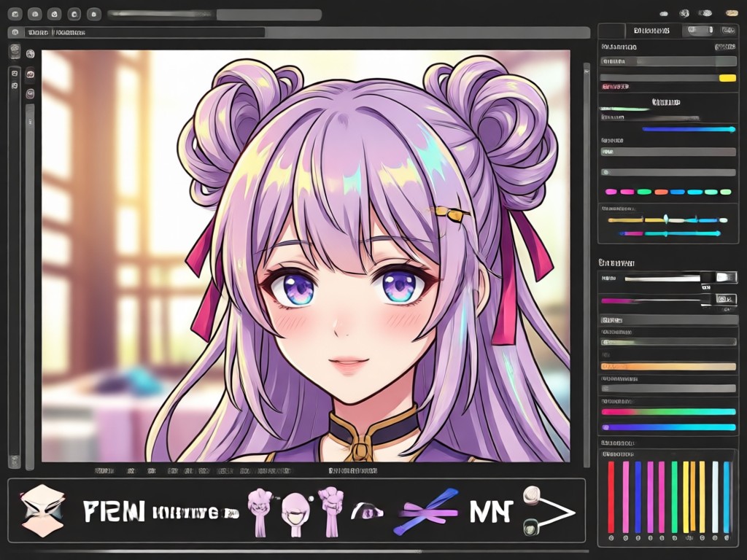Click the small icon left of the document title bar
Screen dimensions: 747x560
coord(16,32)
